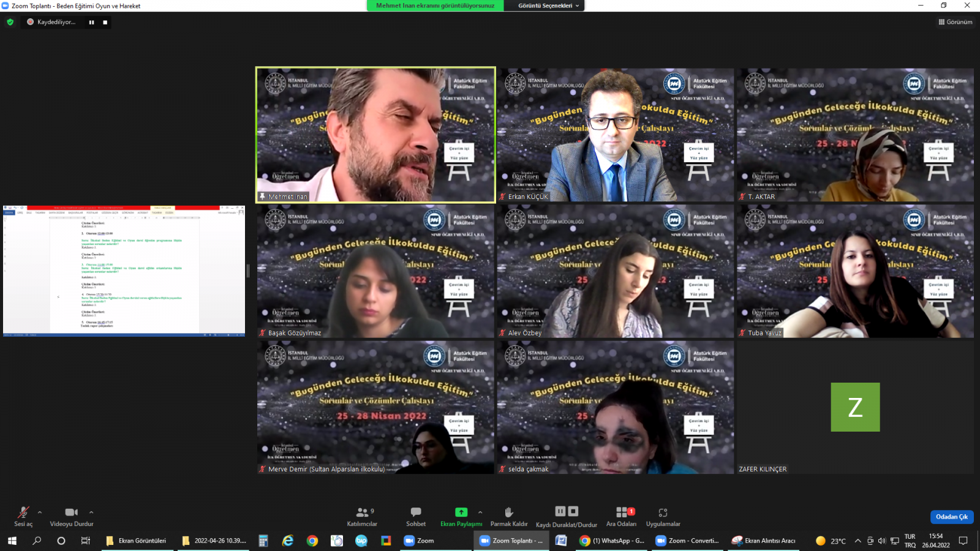
Task: Lower hand with Parmak Kaldır
Action: pos(509,516)
